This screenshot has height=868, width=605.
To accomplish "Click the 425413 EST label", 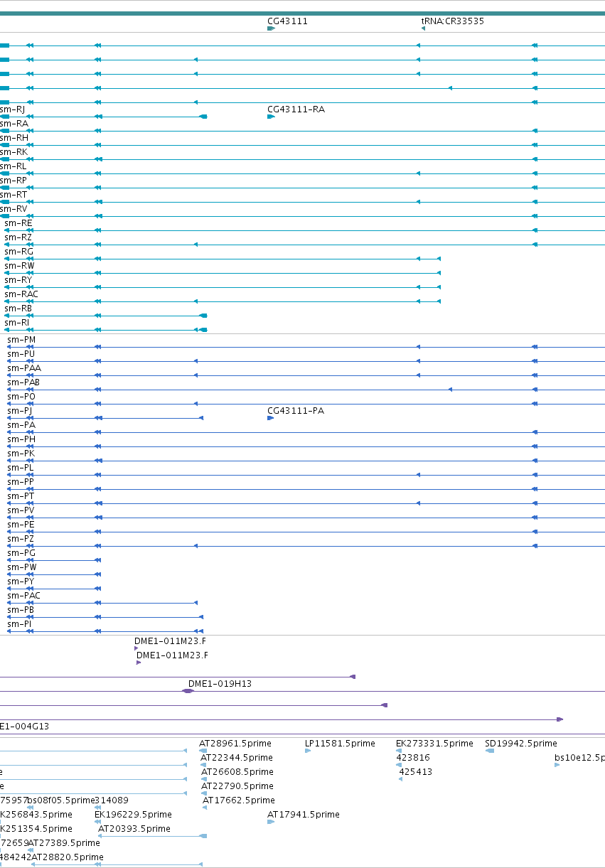I will [416, 772].
